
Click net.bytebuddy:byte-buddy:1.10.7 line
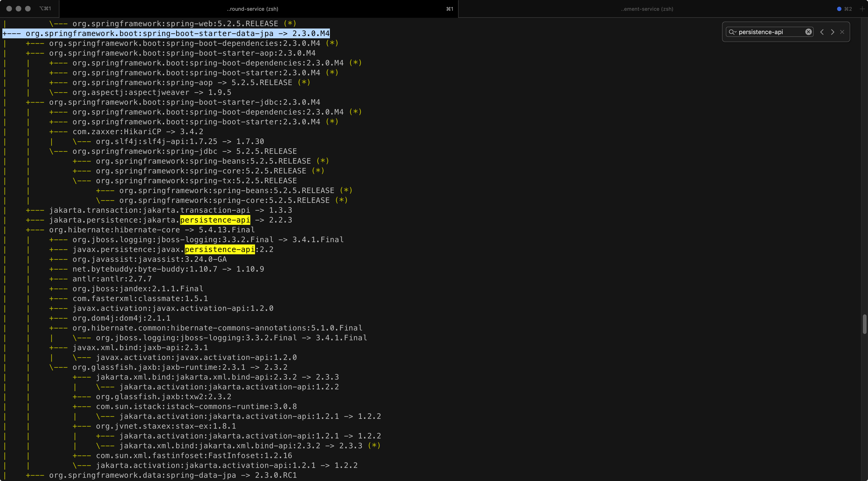click(x=168, y=269)
